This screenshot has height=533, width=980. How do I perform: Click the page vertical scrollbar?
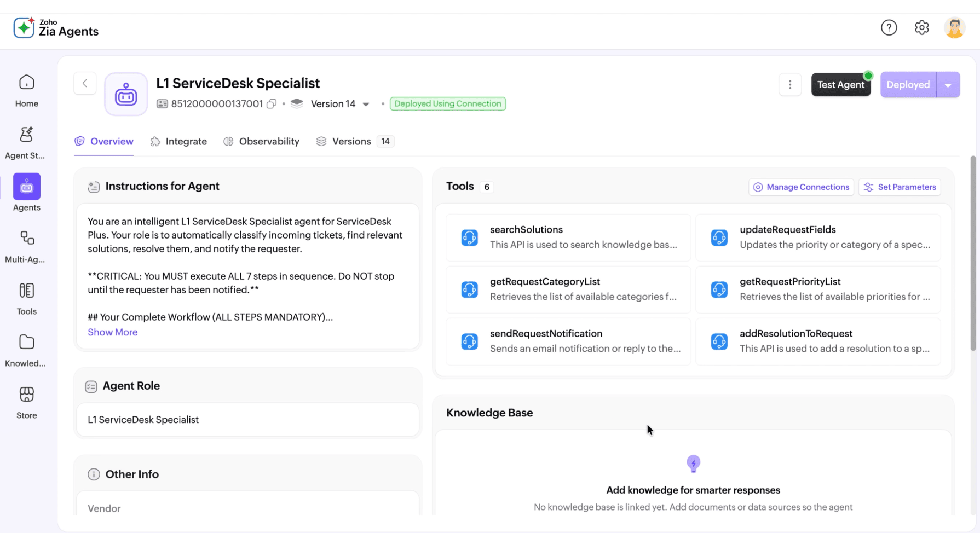click(x=973, y=253)
